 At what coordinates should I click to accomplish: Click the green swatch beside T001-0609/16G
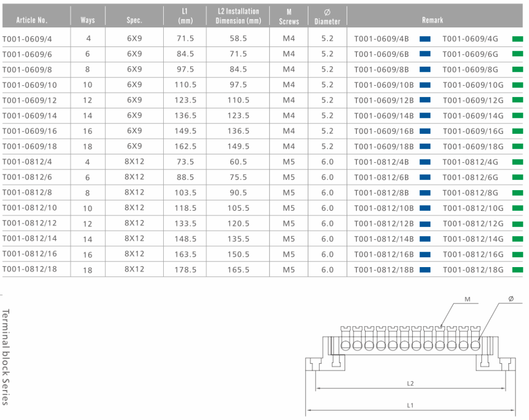518,131
